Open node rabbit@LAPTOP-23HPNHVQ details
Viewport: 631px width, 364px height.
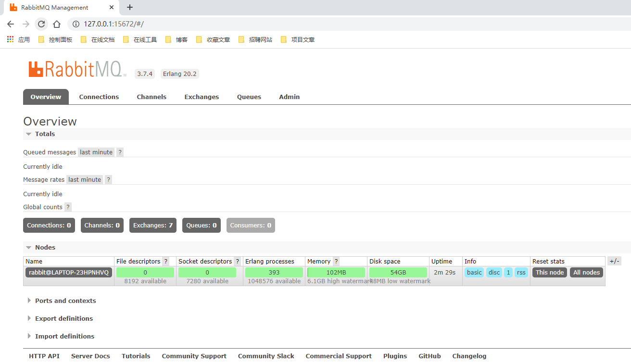coord(69,272)
